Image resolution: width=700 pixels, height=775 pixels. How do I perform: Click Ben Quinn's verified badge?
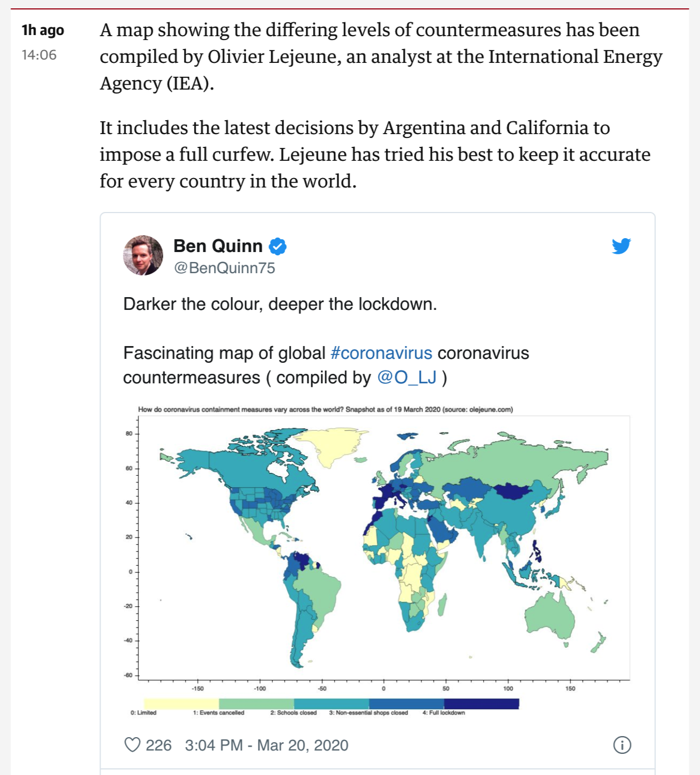(x=277, y=246)
